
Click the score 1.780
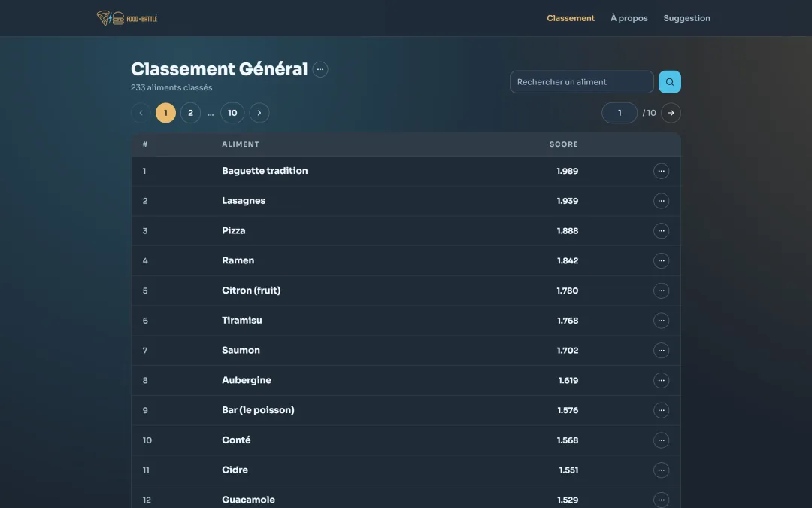click(567, 291)
